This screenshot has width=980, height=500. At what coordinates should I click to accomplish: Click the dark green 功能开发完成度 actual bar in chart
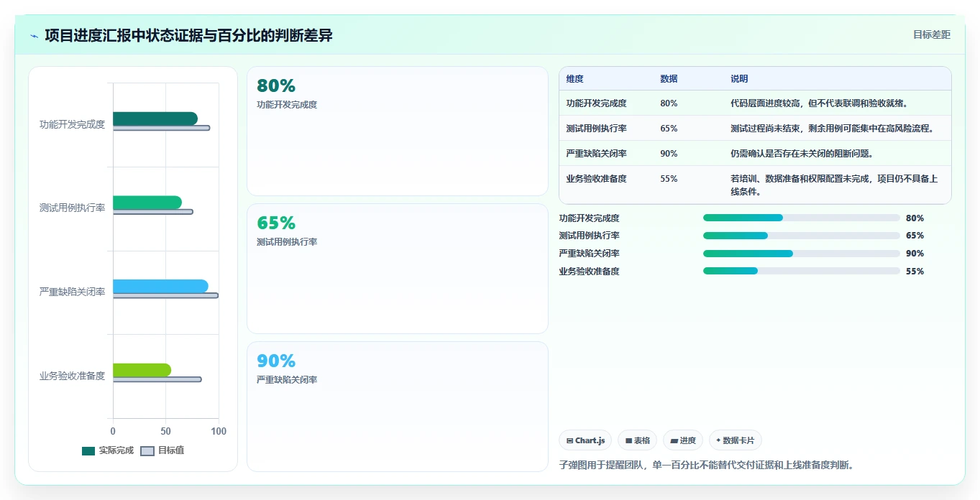155,119
